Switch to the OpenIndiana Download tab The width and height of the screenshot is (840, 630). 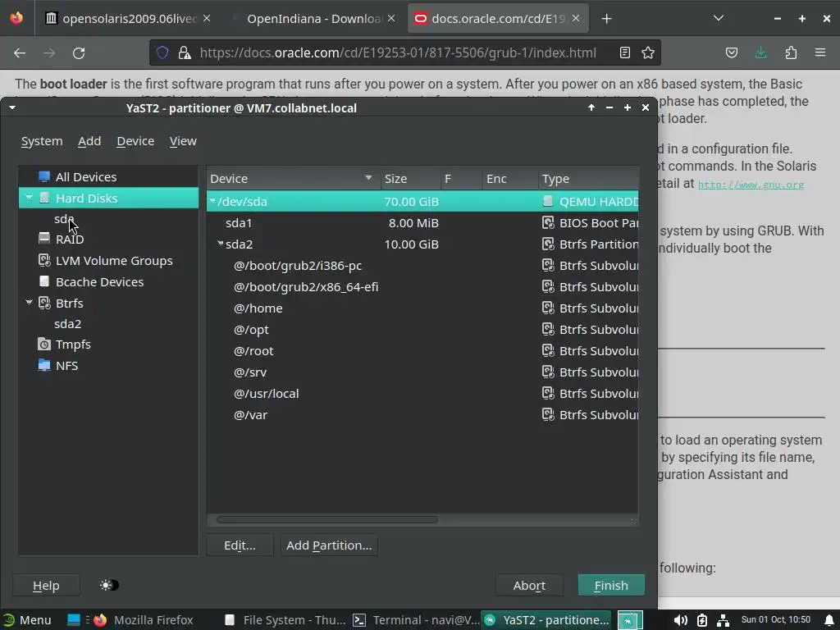(313, 19)
